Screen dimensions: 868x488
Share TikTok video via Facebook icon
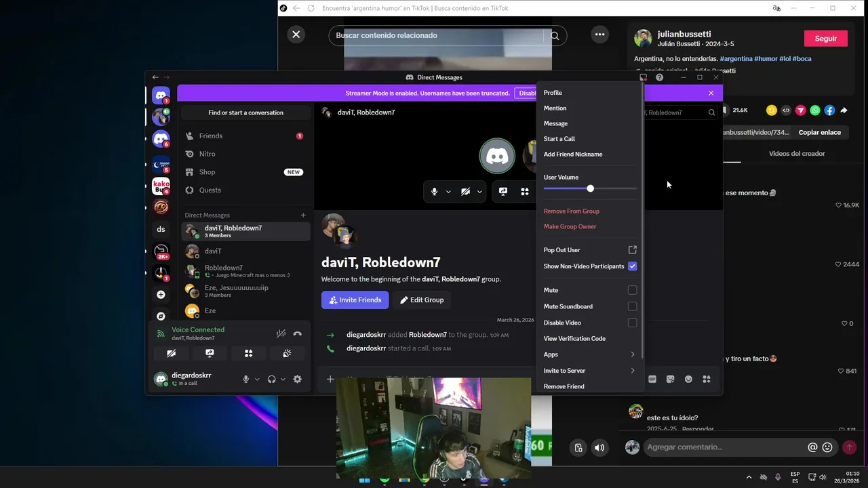(829, 110)
